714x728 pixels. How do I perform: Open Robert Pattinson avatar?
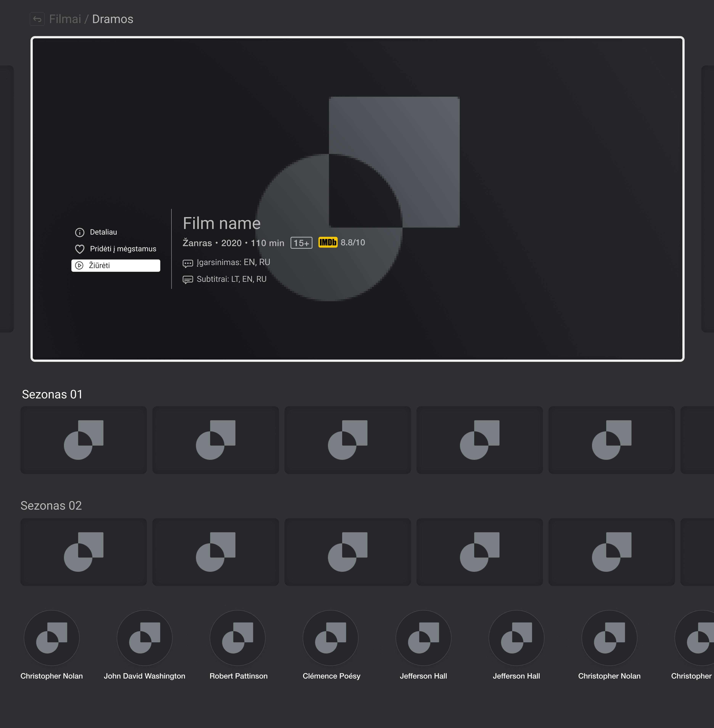238,638
